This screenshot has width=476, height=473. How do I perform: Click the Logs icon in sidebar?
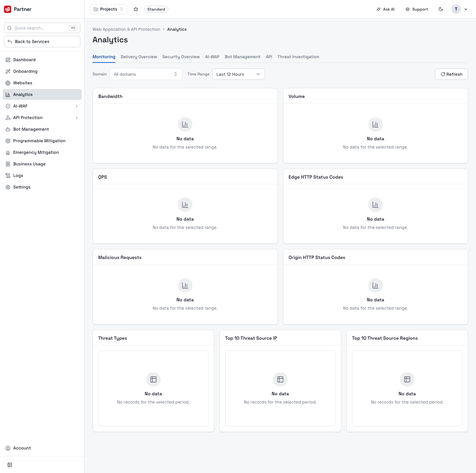(x=8, y=176)
